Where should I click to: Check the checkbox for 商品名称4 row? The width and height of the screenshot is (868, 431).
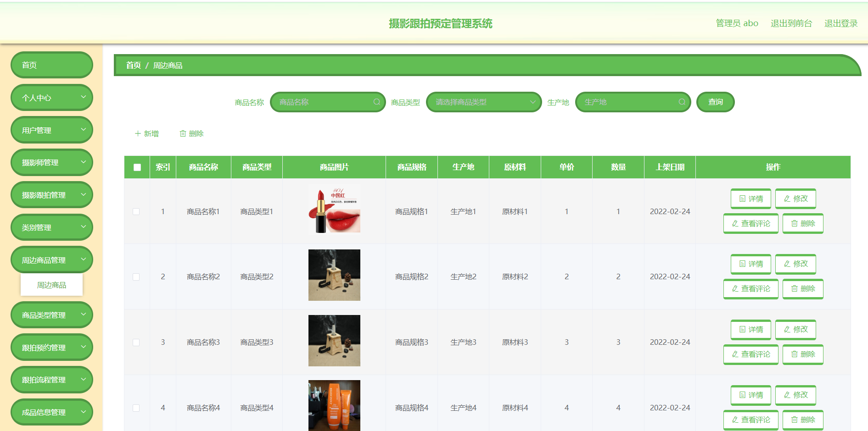(x=136, y=408)
